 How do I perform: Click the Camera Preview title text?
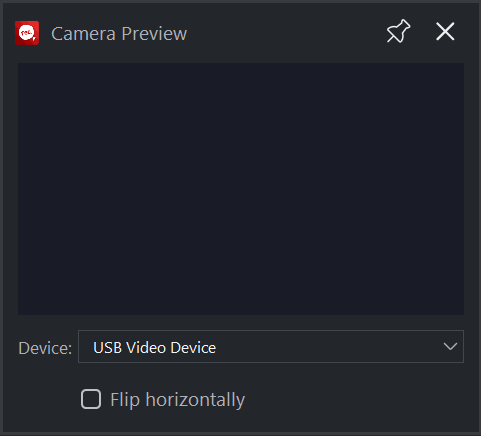pos(119,34)
